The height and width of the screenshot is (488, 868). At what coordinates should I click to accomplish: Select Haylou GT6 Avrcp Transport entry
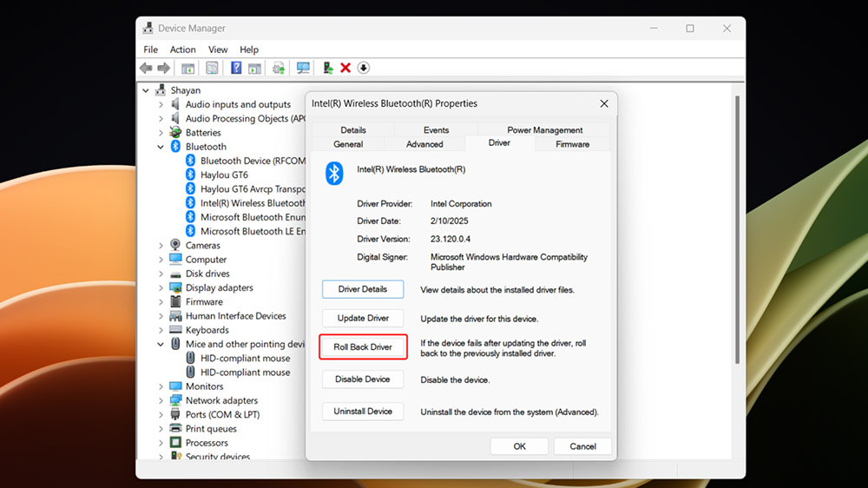coord(246,189)
